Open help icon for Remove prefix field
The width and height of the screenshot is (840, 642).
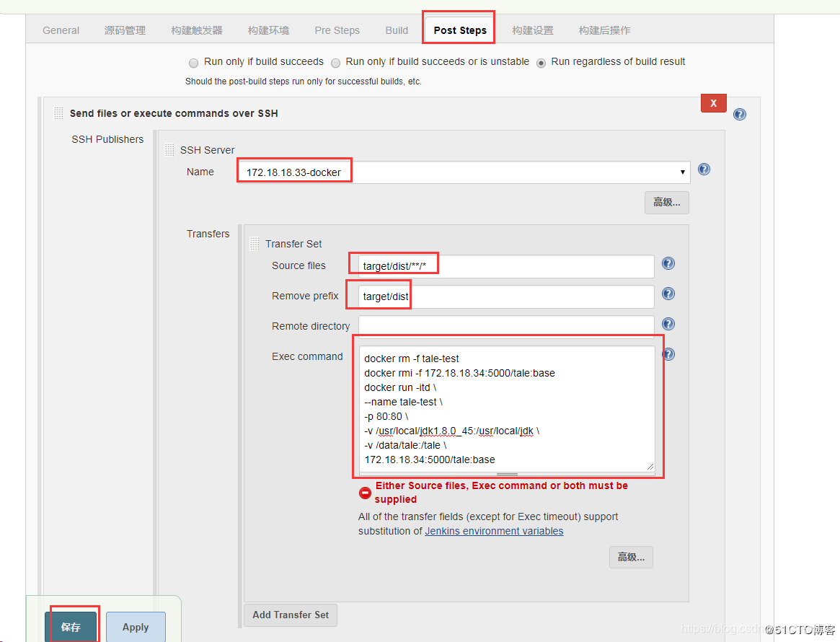point(668,294)
